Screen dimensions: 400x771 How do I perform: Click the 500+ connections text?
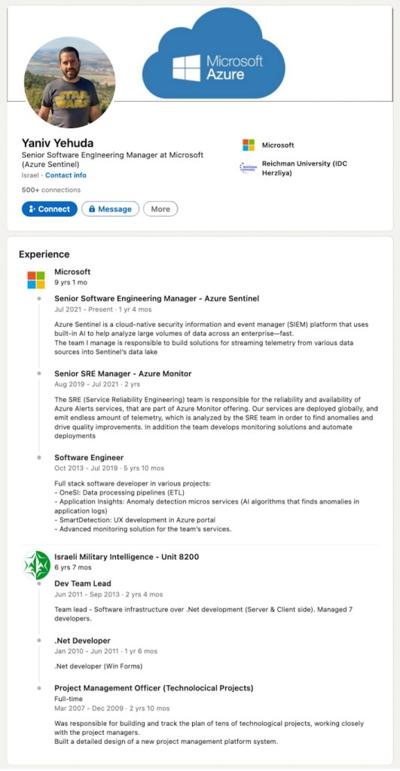pyautogui.click(x=51, y=190)
